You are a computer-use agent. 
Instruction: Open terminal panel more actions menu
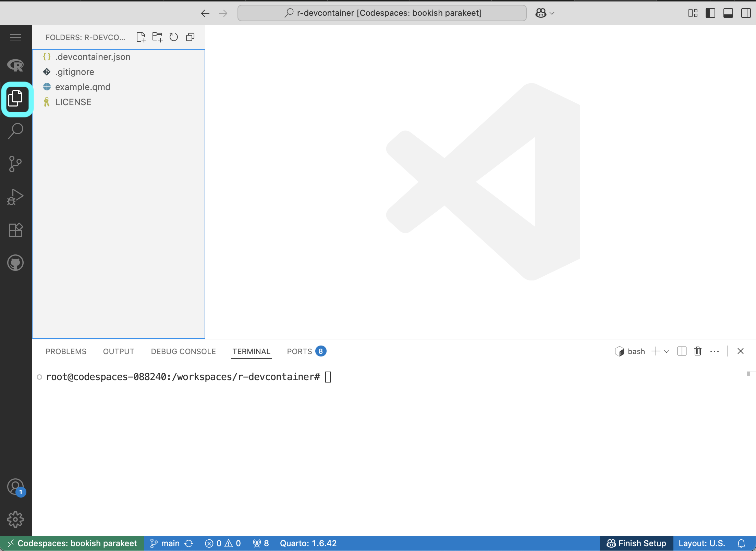(x=715, y=351)
